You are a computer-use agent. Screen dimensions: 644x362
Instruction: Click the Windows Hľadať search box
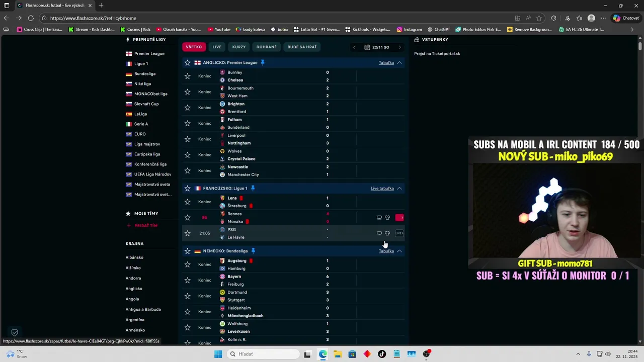263,354
